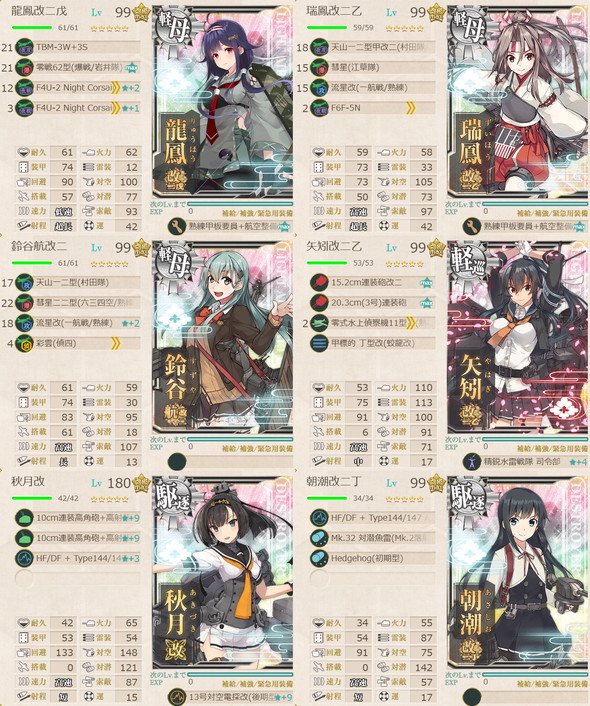Click the yellow chevrons on 彩雲(偵四)
The image size is (590, 706).
[116, 344]
